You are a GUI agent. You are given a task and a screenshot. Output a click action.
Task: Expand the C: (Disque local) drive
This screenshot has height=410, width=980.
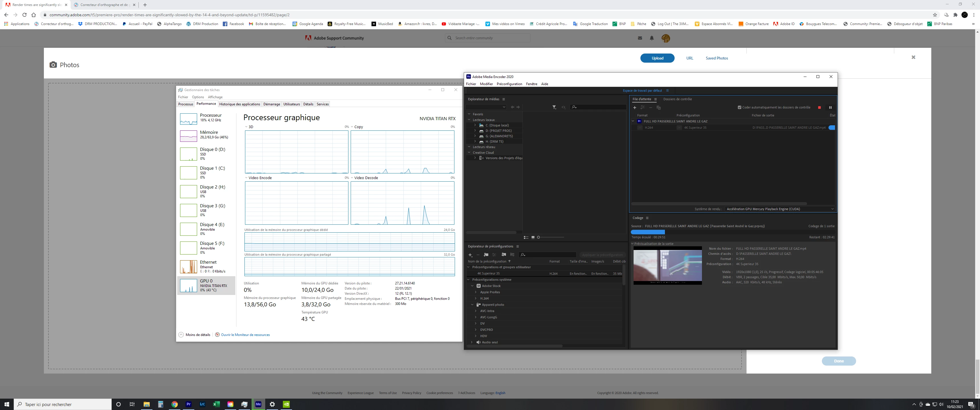(x=475, y=125)
